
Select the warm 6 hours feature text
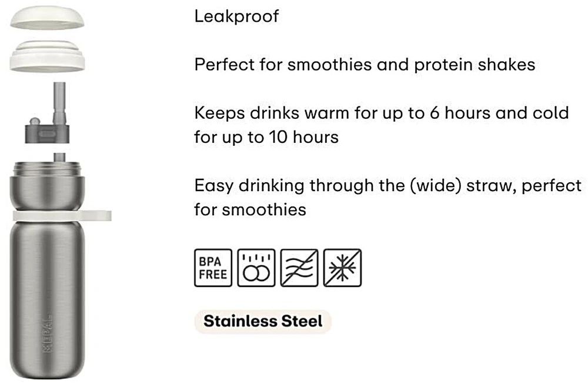coord(382,112)
